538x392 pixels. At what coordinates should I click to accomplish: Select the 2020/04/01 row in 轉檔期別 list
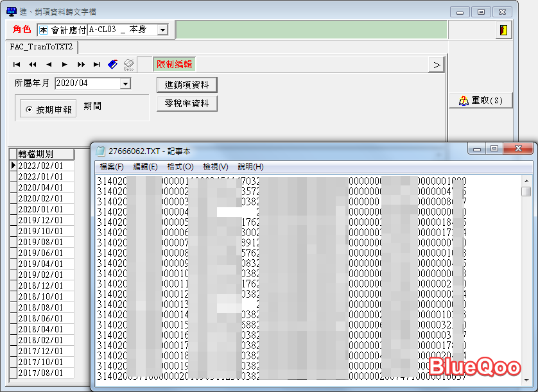point(40,187)
